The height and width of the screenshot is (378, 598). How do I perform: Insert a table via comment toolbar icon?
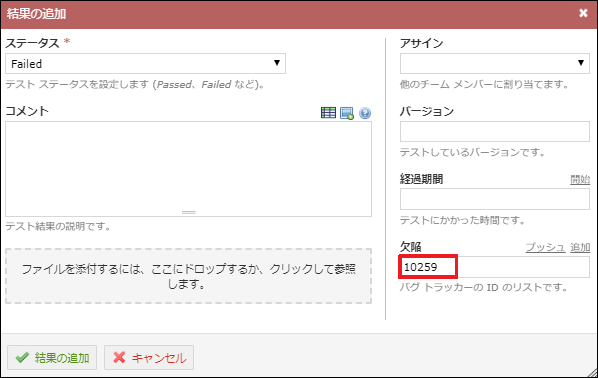[x=328, y=113]
